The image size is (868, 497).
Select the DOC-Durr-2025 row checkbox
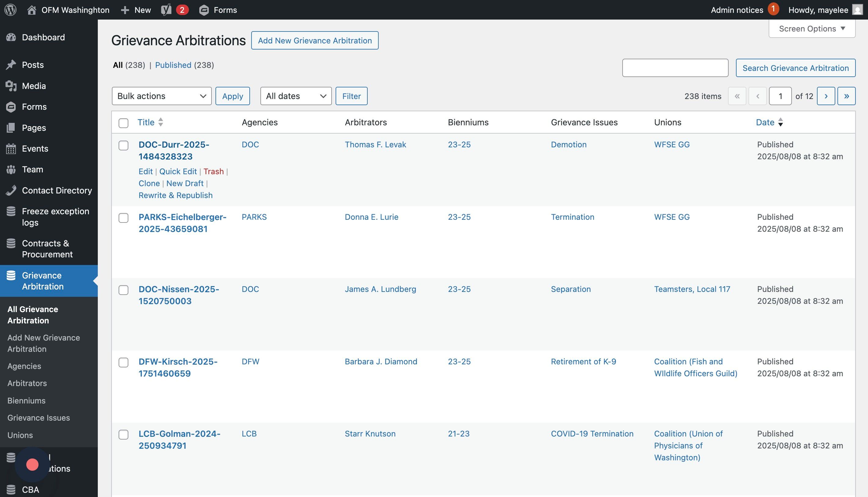(x=123, y=145)
